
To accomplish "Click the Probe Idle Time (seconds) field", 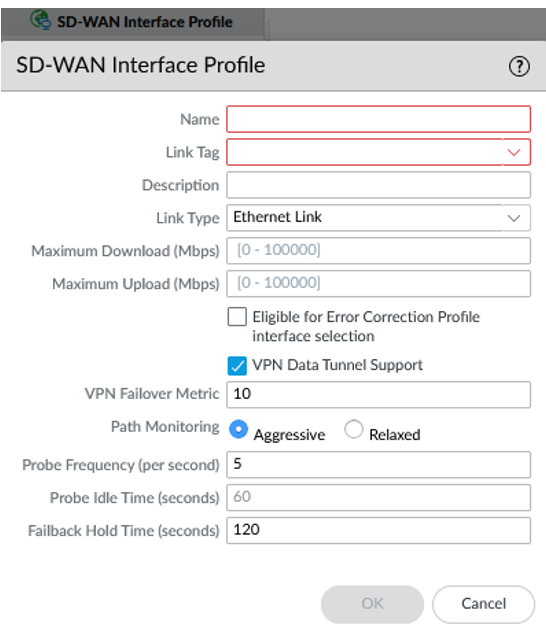I will click(378, 497).
